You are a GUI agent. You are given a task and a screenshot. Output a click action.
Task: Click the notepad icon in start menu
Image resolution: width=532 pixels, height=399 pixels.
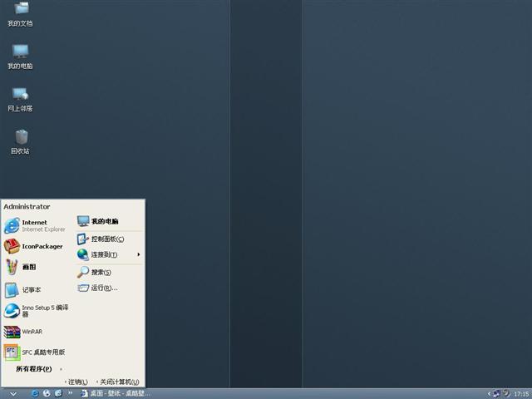coord(12,290)
